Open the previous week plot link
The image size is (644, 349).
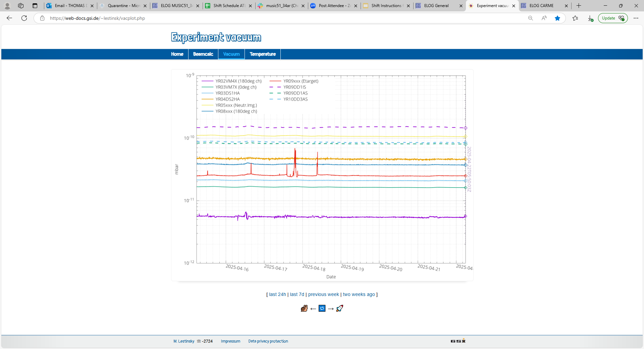coord(323,294)
